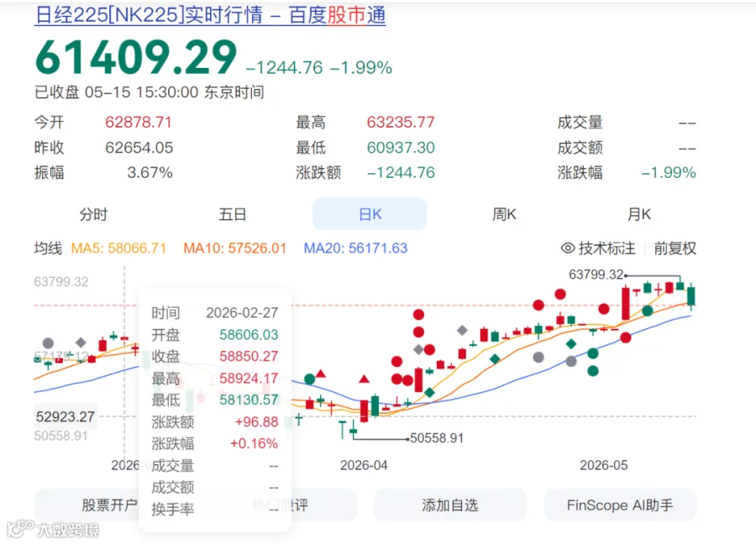
Task: Click the MA5: 58066.71 indicator value
Action: coord(118,248)
